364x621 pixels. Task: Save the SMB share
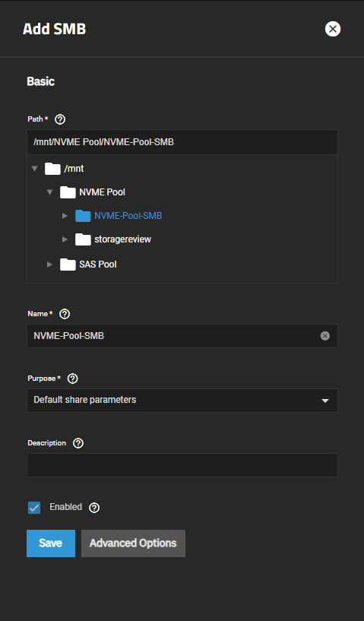(x=51, y=543)
